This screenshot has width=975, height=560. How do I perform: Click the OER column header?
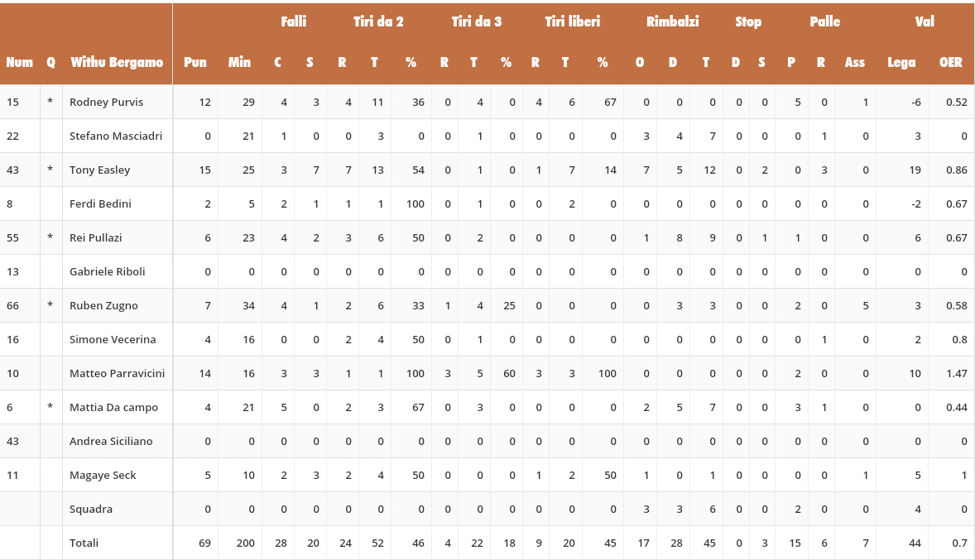click(x=951, y=62)
